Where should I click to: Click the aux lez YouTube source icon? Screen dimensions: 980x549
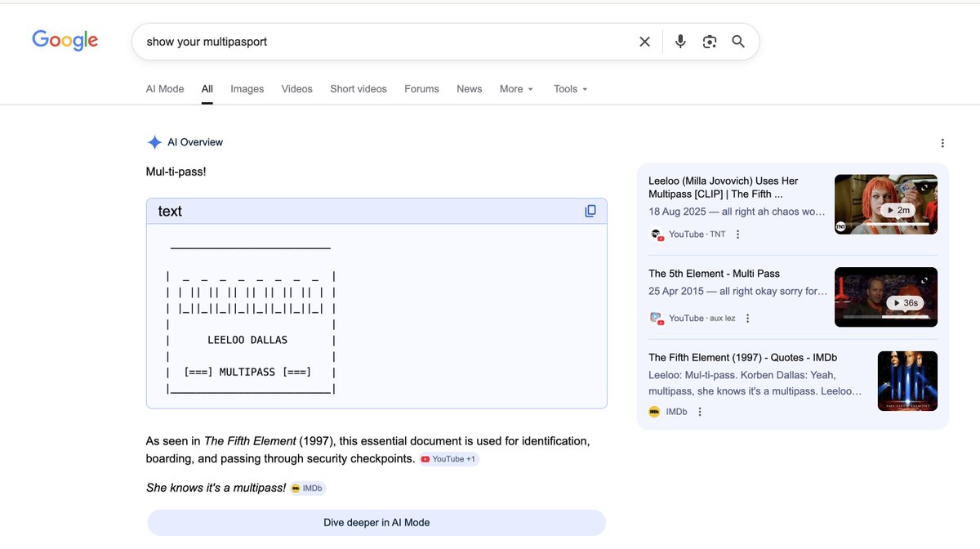point(656,319)
